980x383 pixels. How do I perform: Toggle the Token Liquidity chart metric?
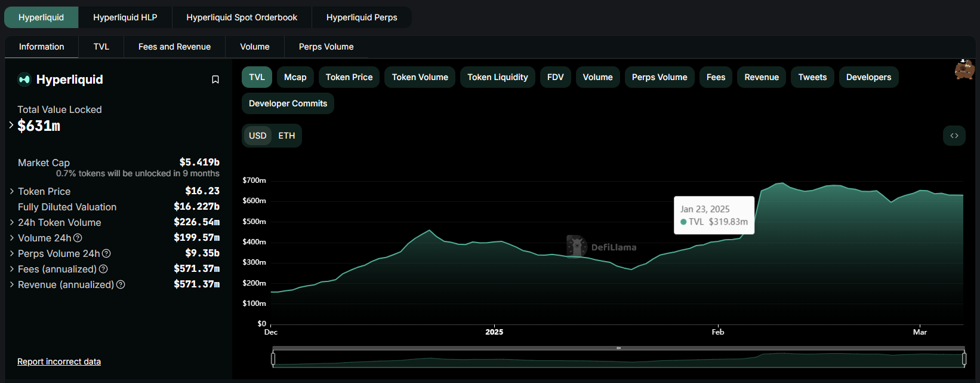498,77
